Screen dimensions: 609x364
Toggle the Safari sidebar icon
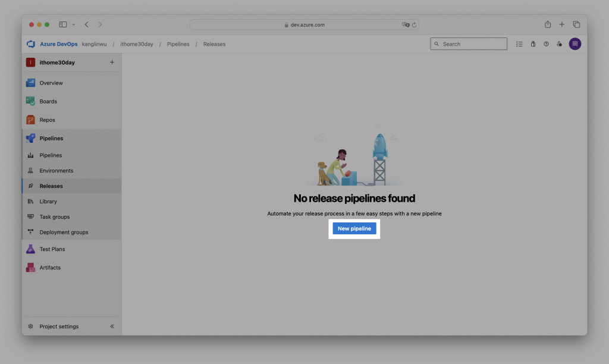63,24
